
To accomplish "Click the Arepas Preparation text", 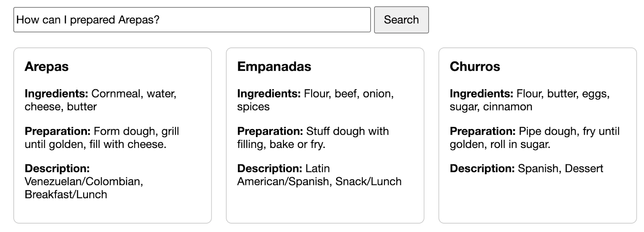I will pyautogui.click(x=102, y=138).
